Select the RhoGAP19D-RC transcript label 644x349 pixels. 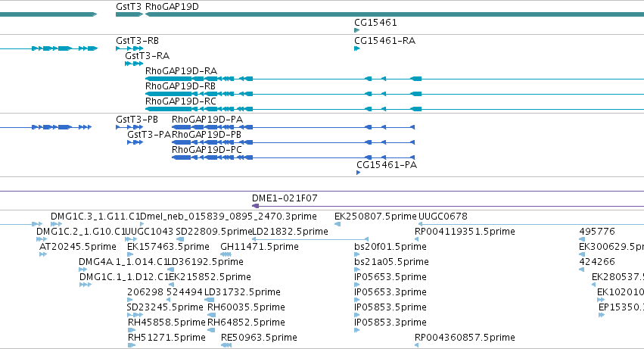point(181,101)
